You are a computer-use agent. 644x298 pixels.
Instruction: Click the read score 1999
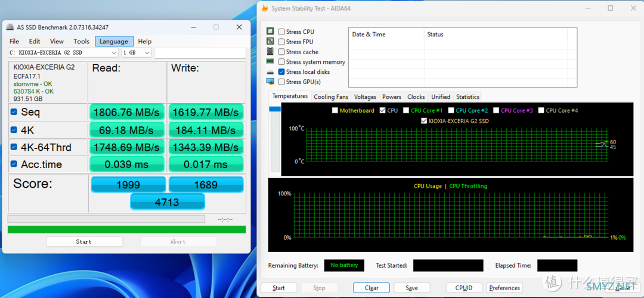click(128, 185)
